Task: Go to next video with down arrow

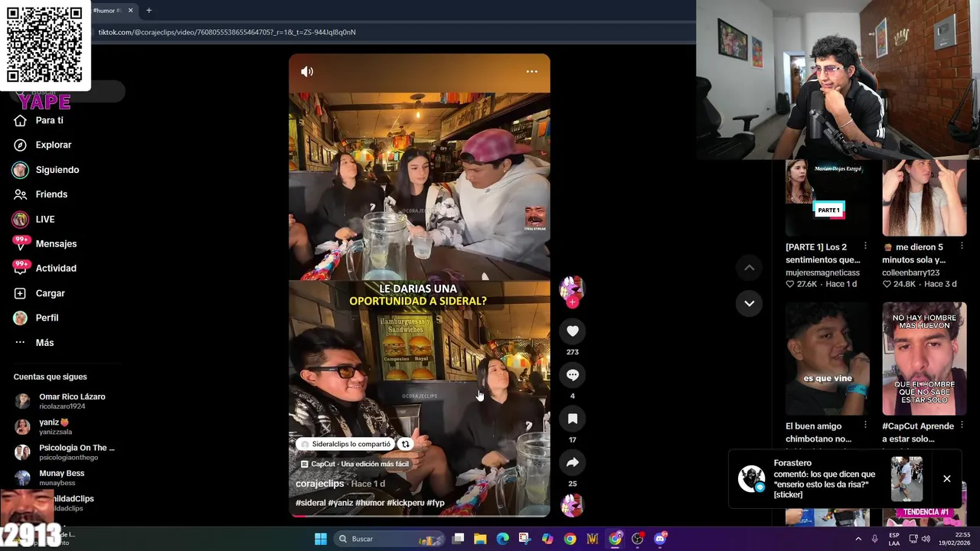Action: tap(749, 303)
